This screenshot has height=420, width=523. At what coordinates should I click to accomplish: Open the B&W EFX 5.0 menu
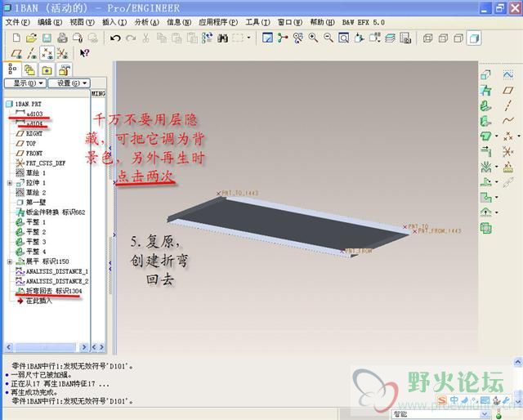point(363,22)
